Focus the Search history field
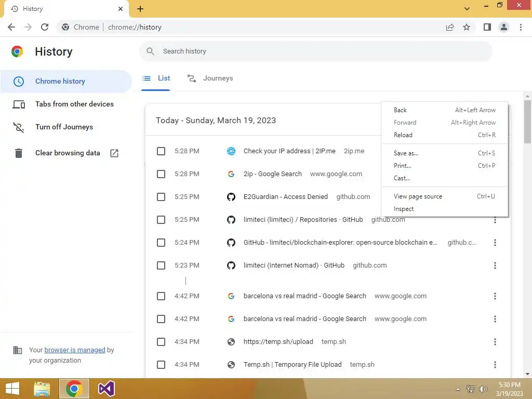The height and width of the screenshot is (399, 532). [x=315, y=51]
